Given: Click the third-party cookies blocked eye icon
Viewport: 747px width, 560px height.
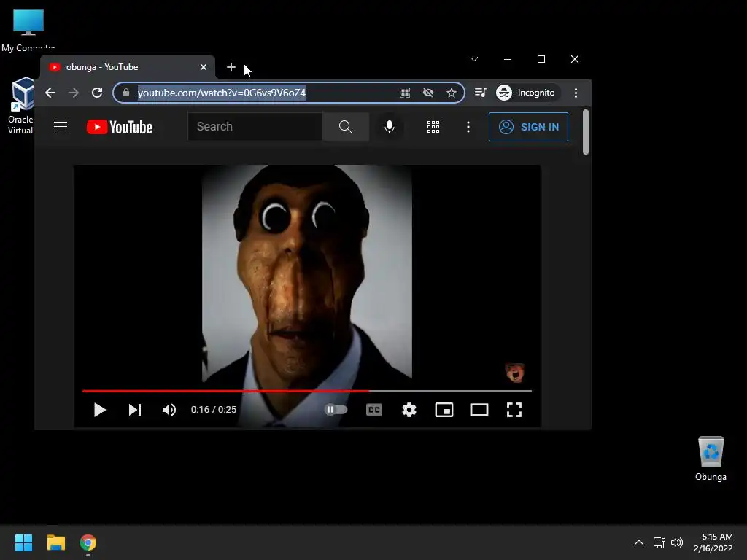Looking at the screenshot, I should click(x=427, y=93).
